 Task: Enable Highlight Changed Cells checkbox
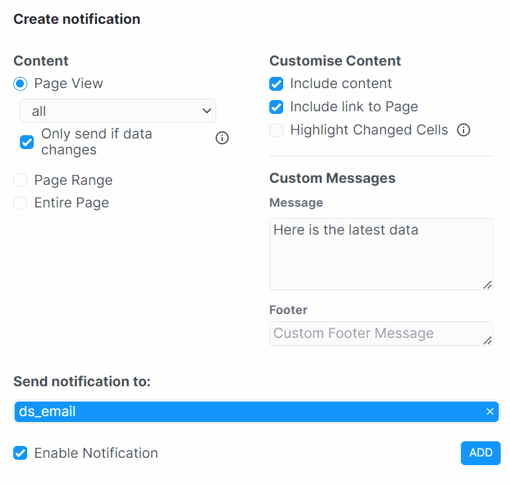pyautogui.click(x=276, y=130)
